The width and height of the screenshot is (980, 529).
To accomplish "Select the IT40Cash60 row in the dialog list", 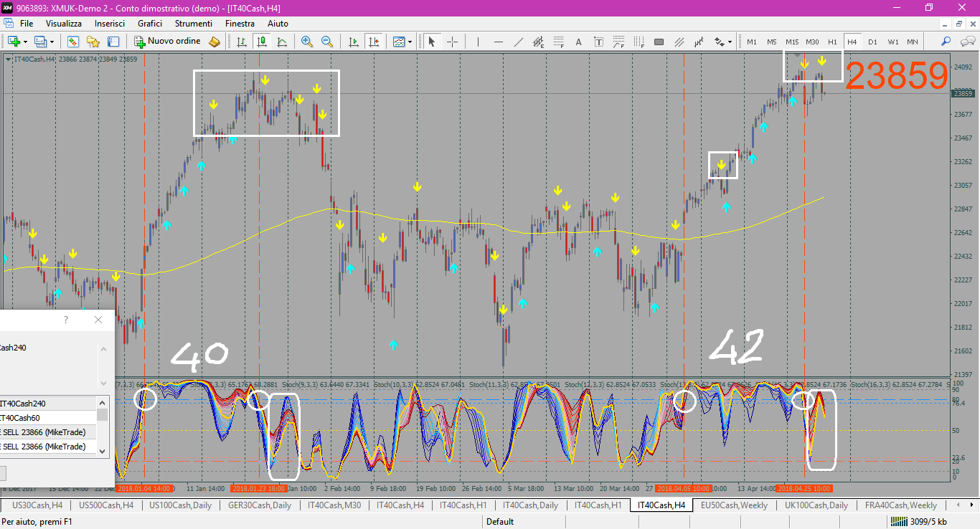I will 48,418.
